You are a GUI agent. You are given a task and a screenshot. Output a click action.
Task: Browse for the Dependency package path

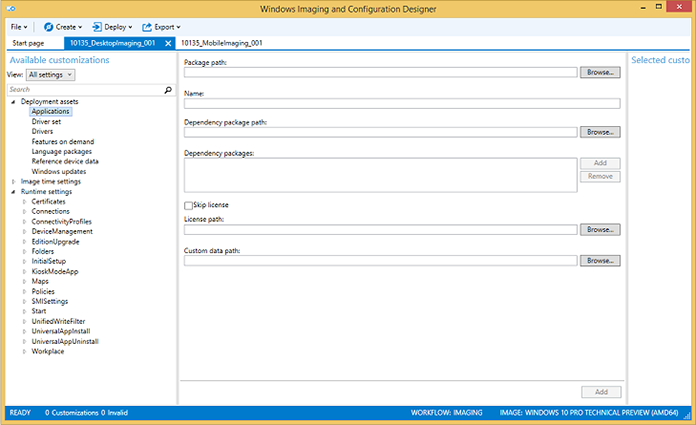(600, 132)
